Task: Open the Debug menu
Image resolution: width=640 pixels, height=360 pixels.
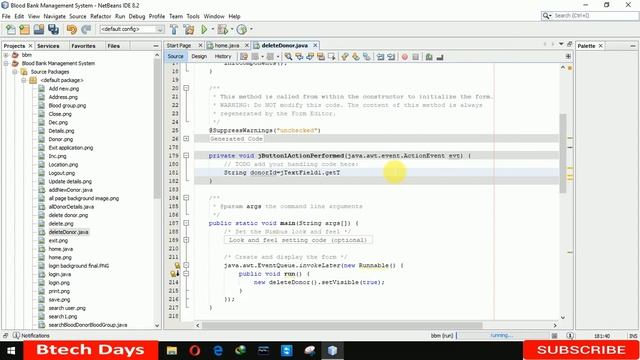Action: (x=137, y=16)
